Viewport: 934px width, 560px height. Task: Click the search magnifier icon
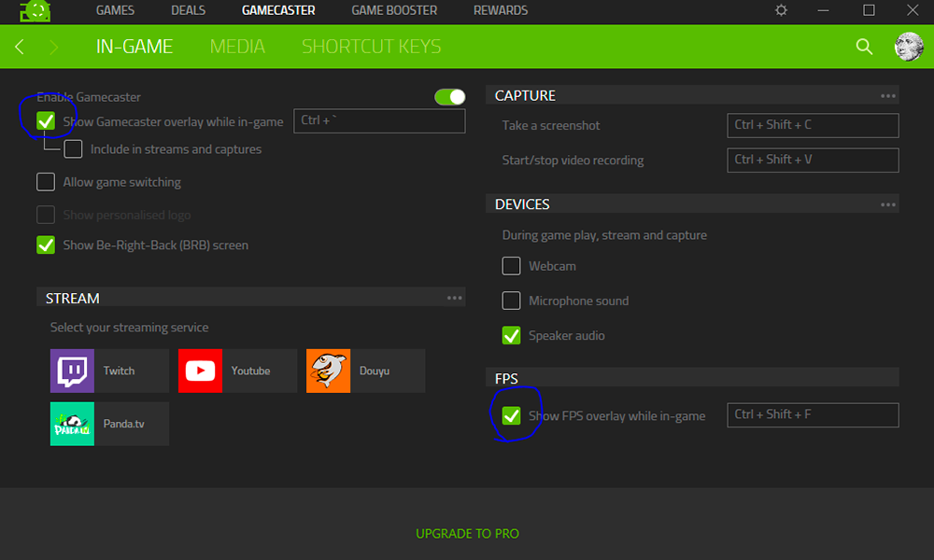[864, 47]
